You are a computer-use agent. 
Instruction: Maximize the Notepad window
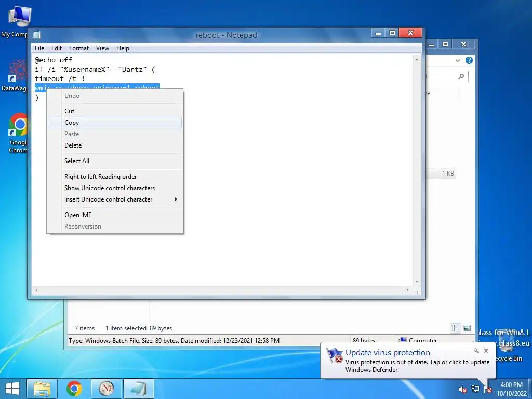[x=392, y=33]
